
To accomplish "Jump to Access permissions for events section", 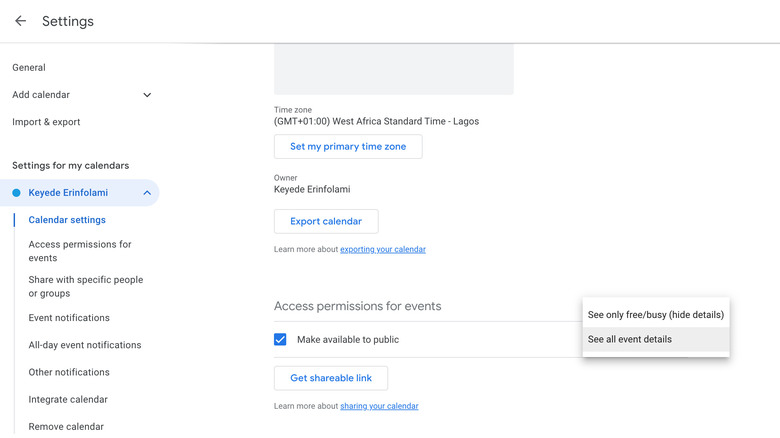I will coord(80,251).
